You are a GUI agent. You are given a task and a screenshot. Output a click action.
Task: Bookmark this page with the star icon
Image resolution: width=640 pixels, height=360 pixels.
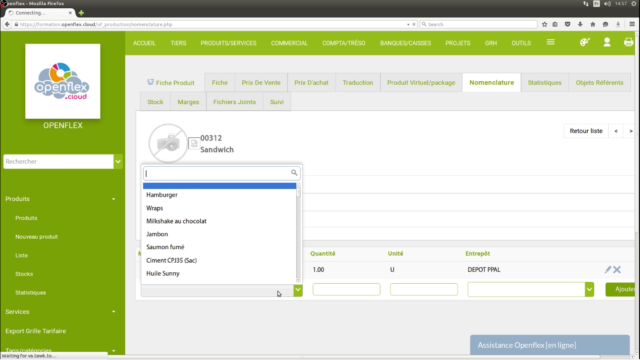(544, 24)
